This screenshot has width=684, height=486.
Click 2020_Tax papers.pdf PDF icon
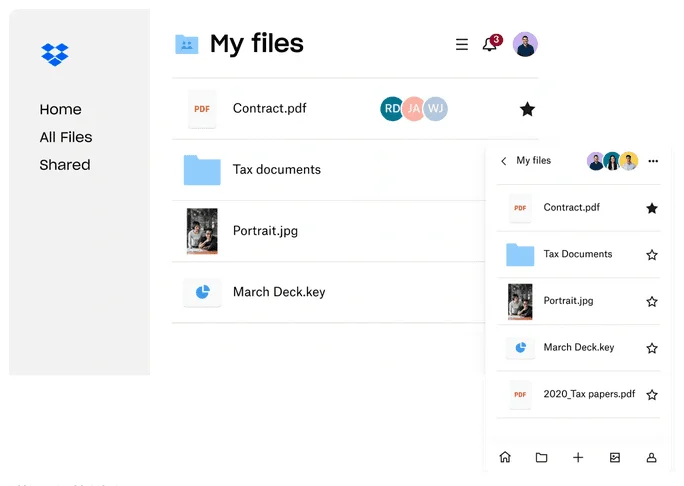pos(520,394)
